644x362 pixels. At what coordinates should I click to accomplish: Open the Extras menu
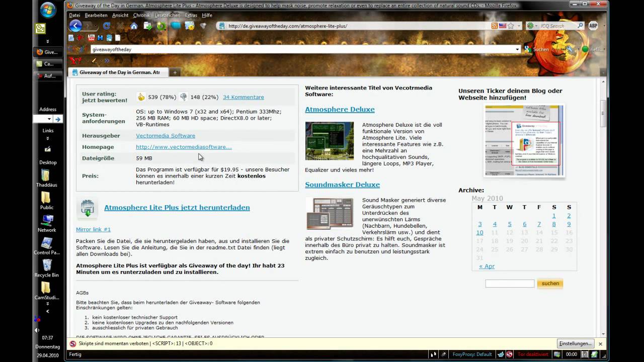pos(191,15)
